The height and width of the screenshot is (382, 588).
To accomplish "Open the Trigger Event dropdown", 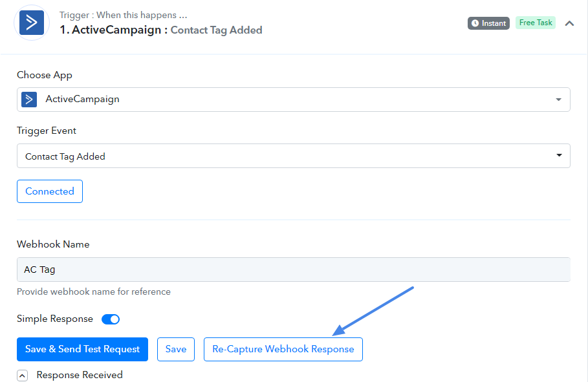I will pyautogui.click(x=293, y=156).
